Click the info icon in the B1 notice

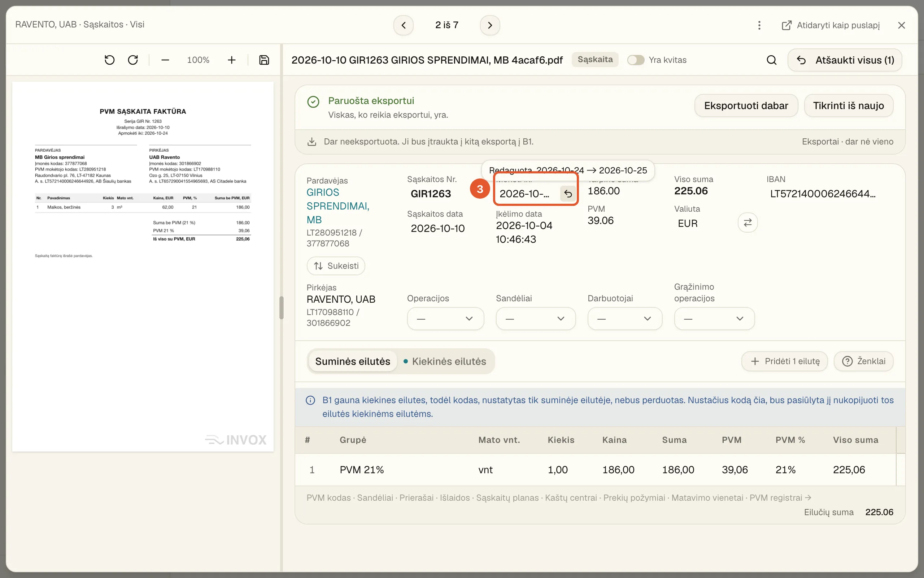pyautogui.click(x=310, y=400)
